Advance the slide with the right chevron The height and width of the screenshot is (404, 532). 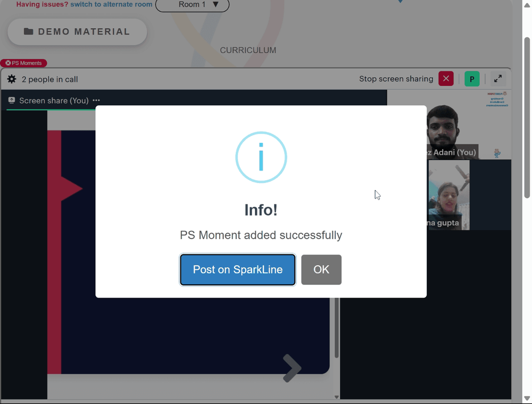(292, 368)
